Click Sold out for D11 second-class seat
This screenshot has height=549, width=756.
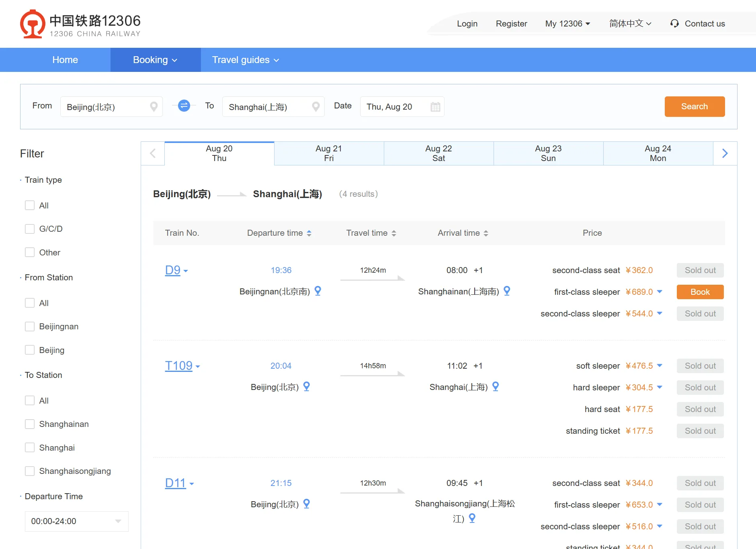pos(700,483)
